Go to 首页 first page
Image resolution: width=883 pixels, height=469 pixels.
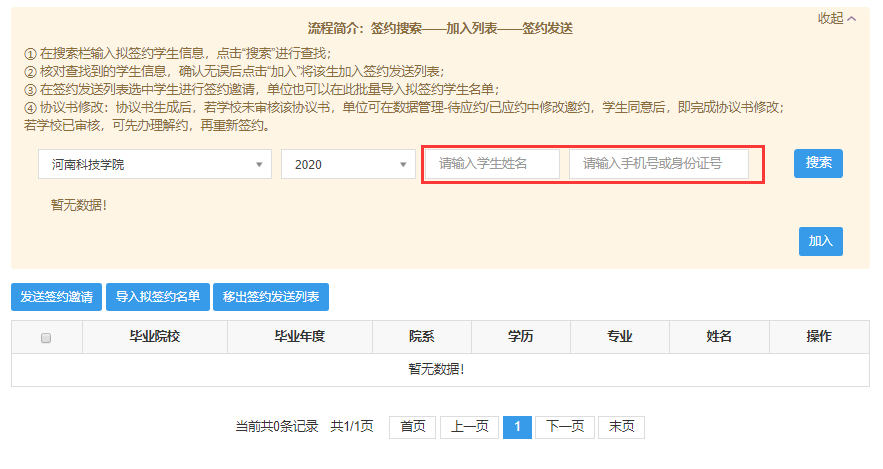click(x=412, y=427)
